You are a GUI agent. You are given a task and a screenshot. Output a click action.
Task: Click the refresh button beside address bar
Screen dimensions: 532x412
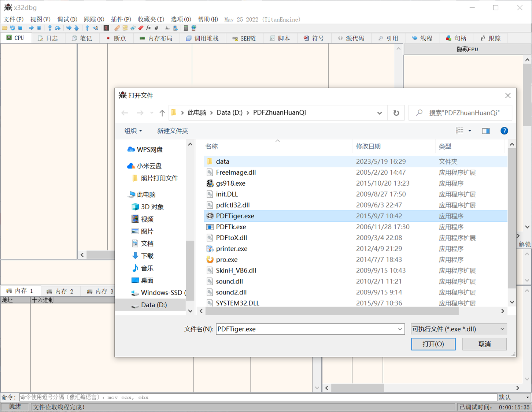(x=396, y=113)
